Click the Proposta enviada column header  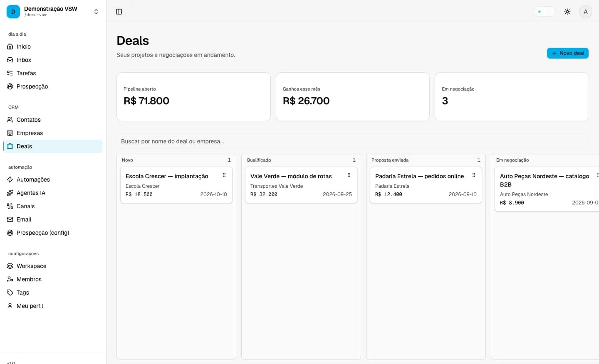tap(426, 160)
